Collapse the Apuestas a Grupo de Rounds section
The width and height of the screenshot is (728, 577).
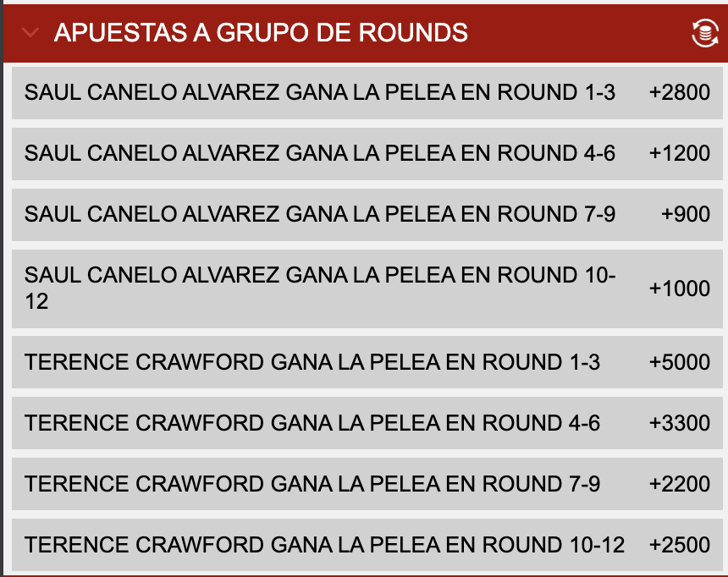coord(30,32)
